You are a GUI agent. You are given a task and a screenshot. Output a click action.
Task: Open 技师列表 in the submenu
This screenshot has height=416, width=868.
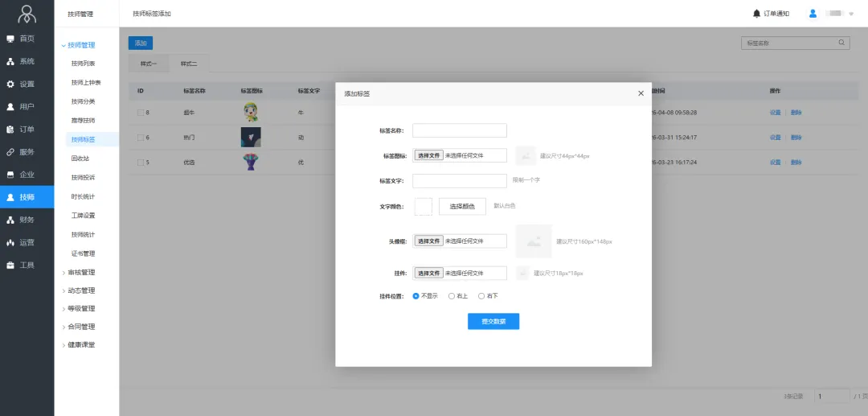[83, 64]
